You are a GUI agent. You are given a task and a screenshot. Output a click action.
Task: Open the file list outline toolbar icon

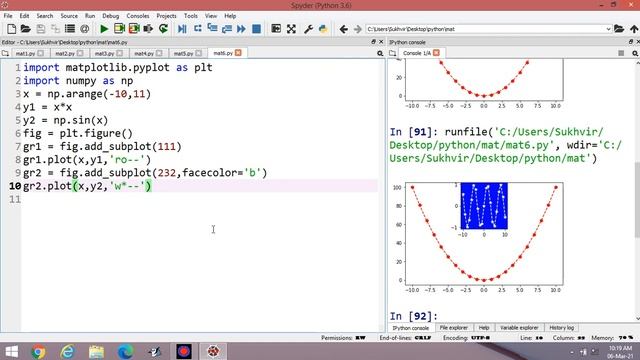tap(70, 29)
